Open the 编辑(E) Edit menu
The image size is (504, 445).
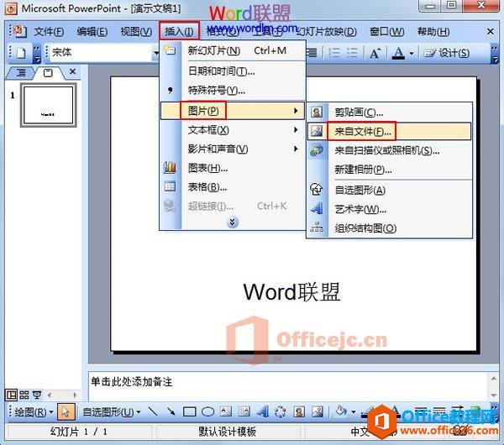point(92,32)
